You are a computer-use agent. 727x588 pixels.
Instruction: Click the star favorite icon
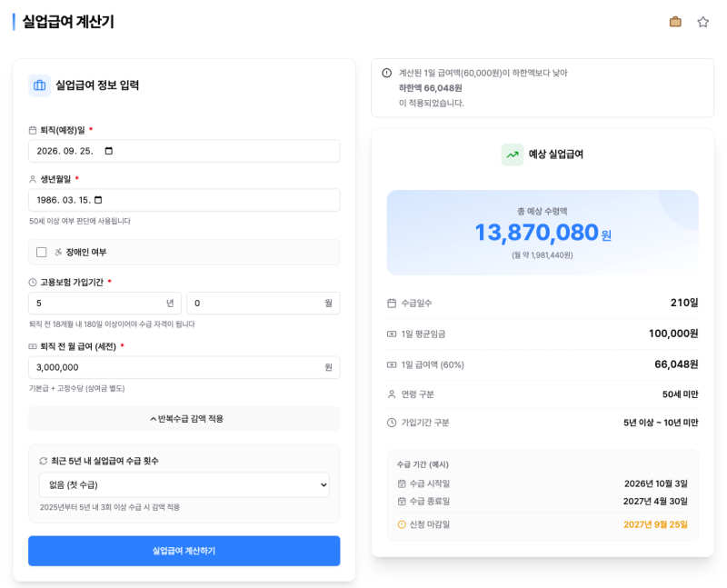(x=702, y=22)
